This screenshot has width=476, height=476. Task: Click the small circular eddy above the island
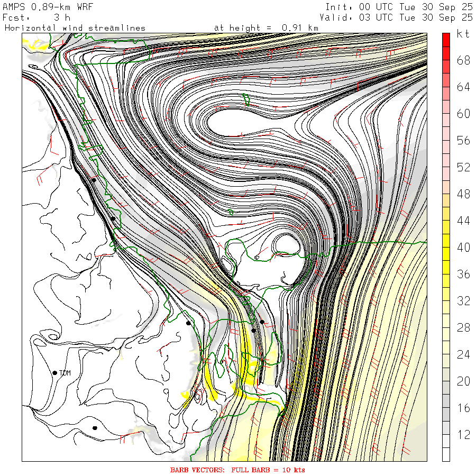pos(286,244)
